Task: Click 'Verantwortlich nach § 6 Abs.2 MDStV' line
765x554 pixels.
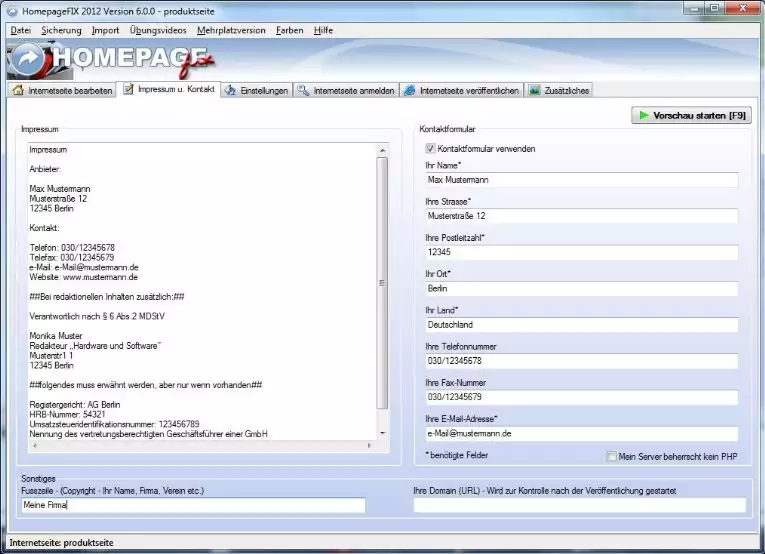Action: (x=97, y=316)
